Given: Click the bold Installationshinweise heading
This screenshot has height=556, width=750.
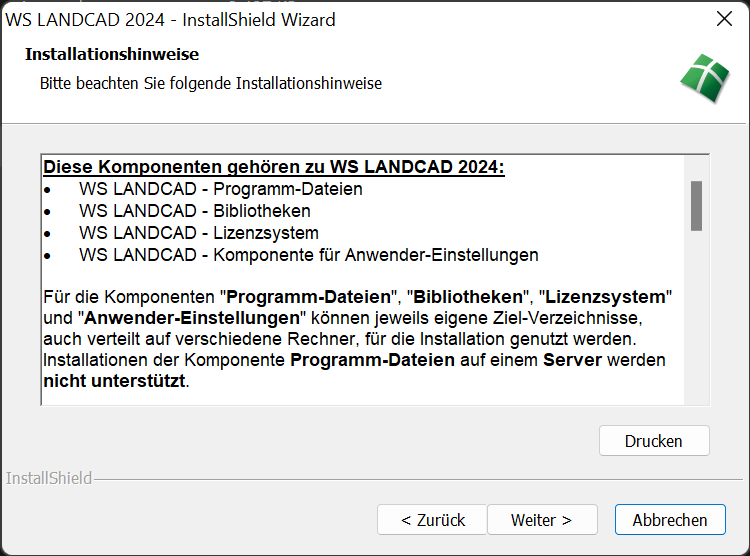Looking at the screenshot, I should tap(112, 54).
